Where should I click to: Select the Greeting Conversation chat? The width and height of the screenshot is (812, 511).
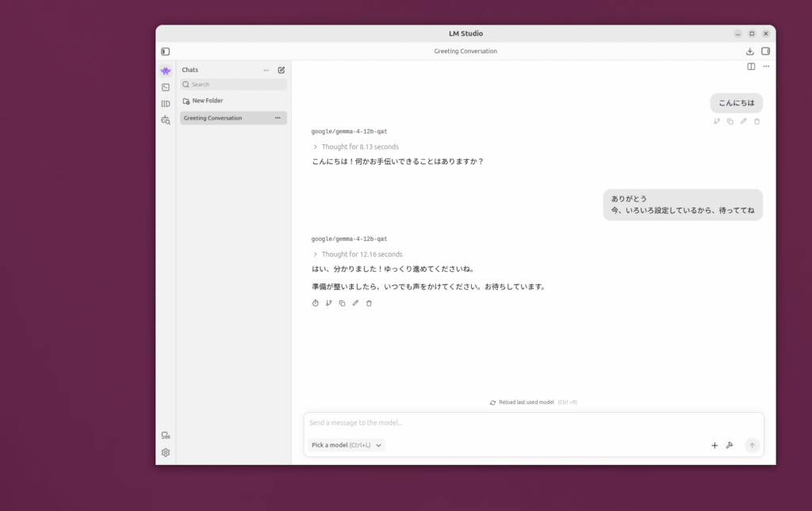tap(234, 118)
